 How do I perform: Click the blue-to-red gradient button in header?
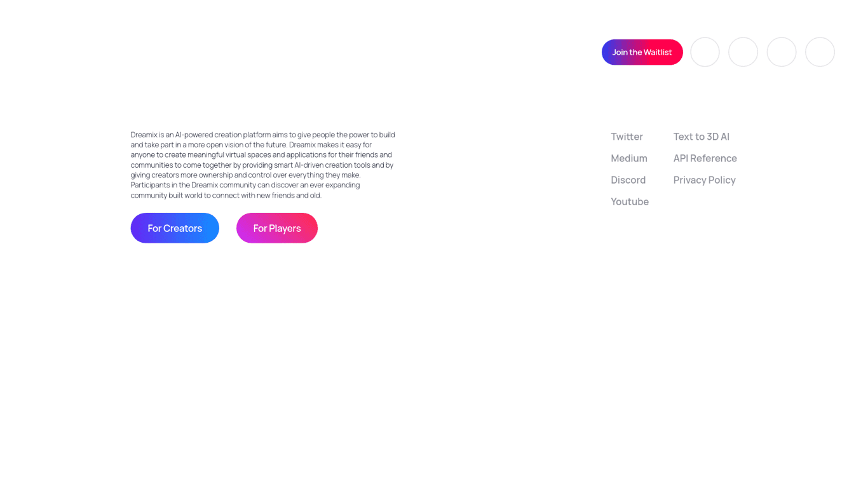[x=642, y=52]
